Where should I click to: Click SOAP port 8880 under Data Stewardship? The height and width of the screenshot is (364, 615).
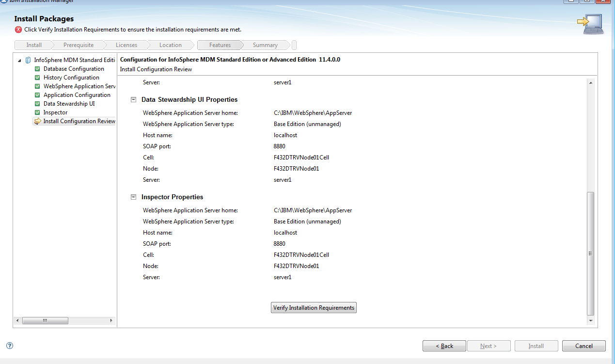coord(280,146)
